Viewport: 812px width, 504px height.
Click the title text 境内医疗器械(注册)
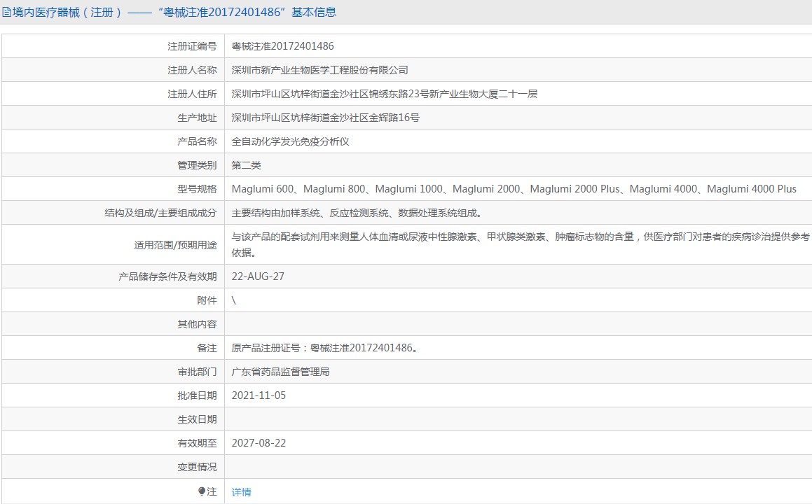point(67,13)
